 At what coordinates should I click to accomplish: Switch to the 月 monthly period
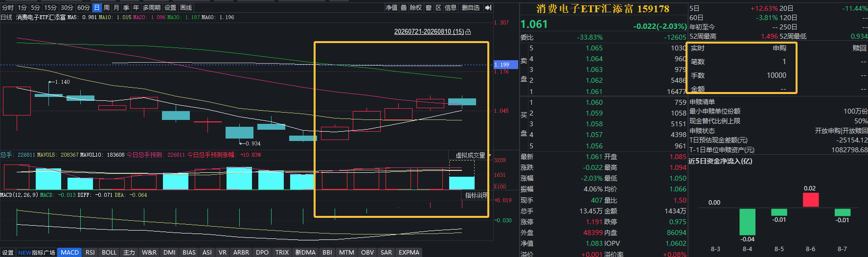(116, 7)
